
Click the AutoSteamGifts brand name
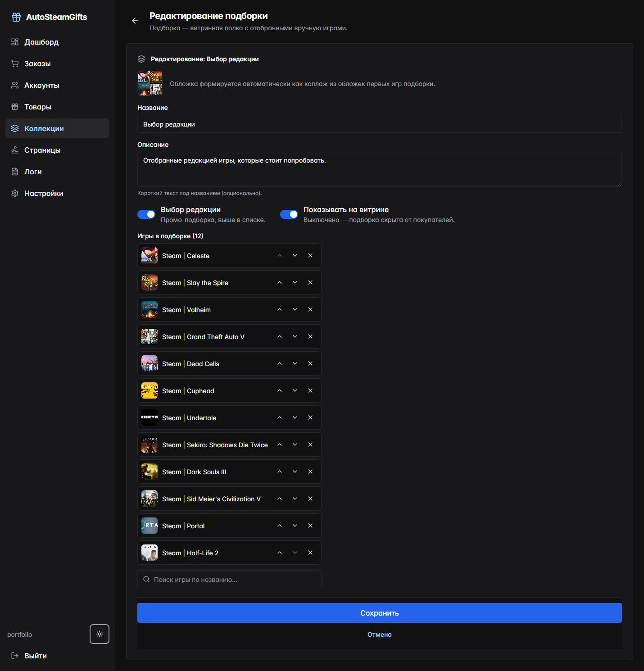click(57, 17)
